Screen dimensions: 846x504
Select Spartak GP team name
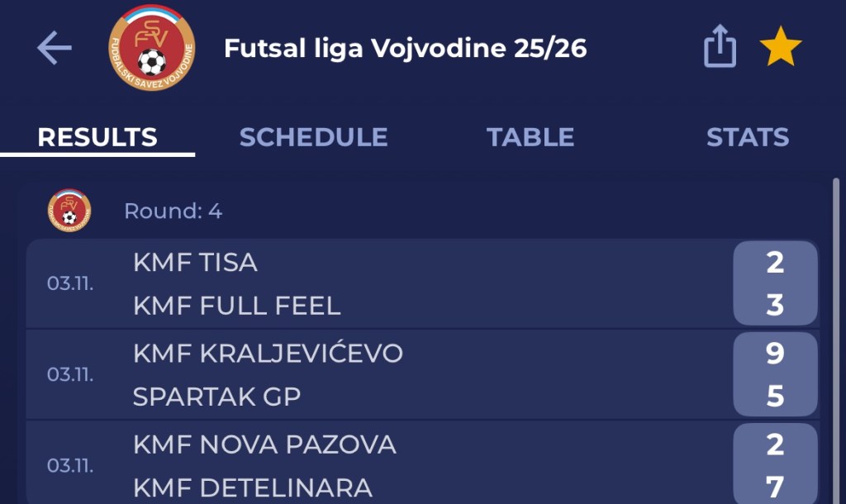coord(216,397)
